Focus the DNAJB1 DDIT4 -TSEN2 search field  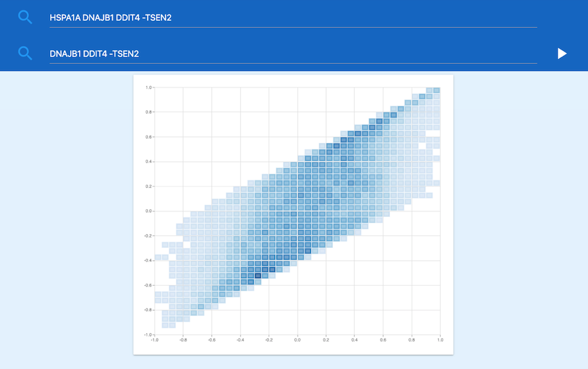(x=293, y=54)
